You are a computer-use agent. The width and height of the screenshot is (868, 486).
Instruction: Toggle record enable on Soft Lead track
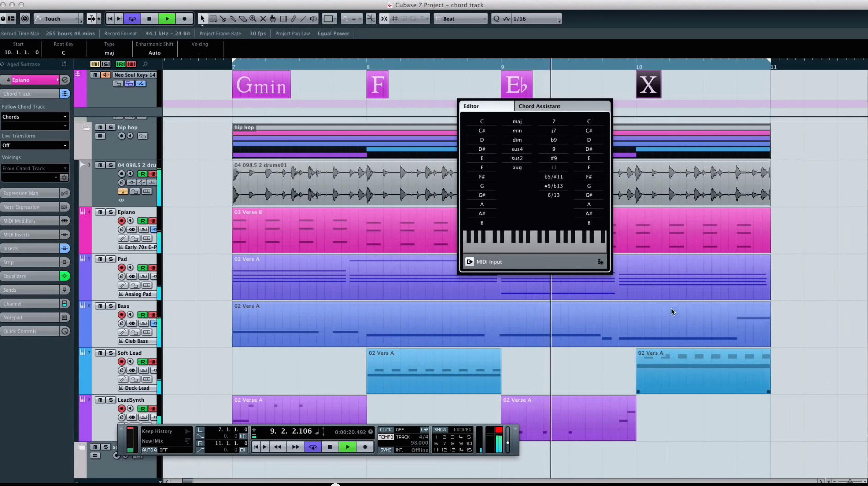point(121,362)
